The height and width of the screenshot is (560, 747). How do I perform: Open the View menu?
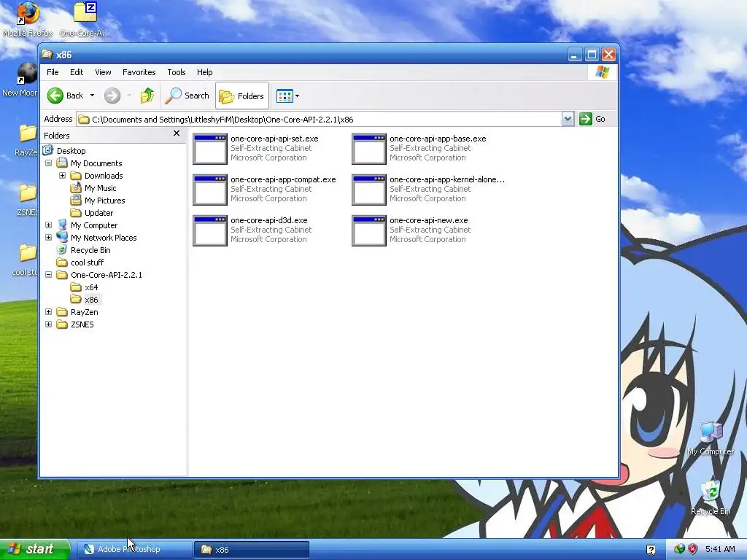pos(103,72)
